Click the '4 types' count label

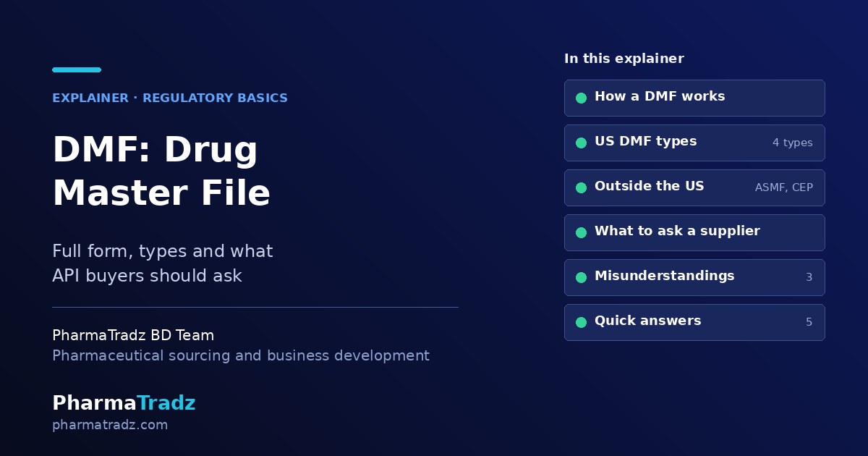792,143
